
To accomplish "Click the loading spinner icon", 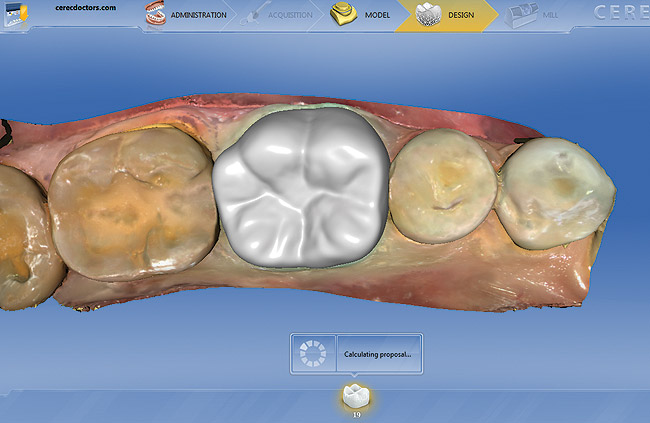I will (x=313, y=354).
